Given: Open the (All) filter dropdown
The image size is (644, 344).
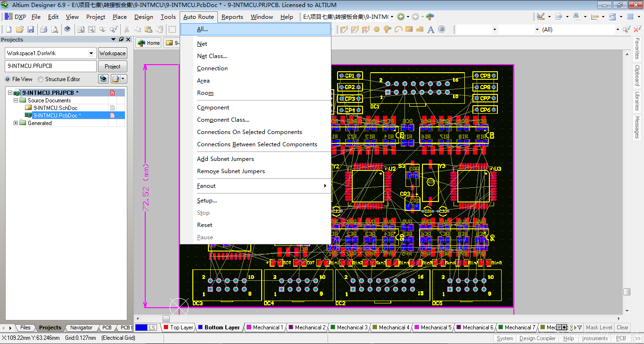Looking at the screenshot, I should pos(618,29).
